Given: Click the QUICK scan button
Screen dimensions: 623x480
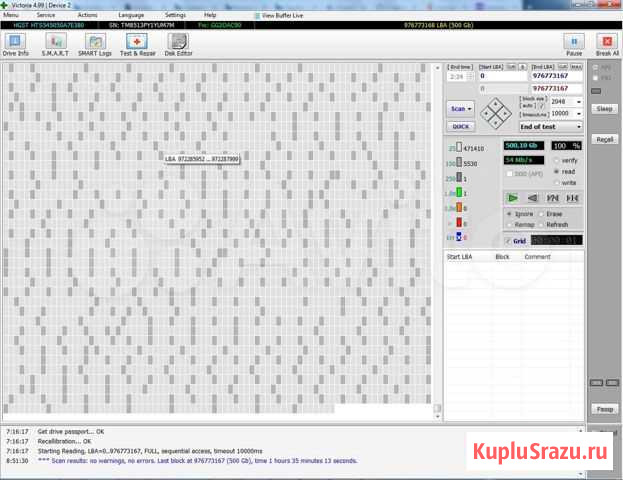Looking at the screenshot, I should 461,127.
